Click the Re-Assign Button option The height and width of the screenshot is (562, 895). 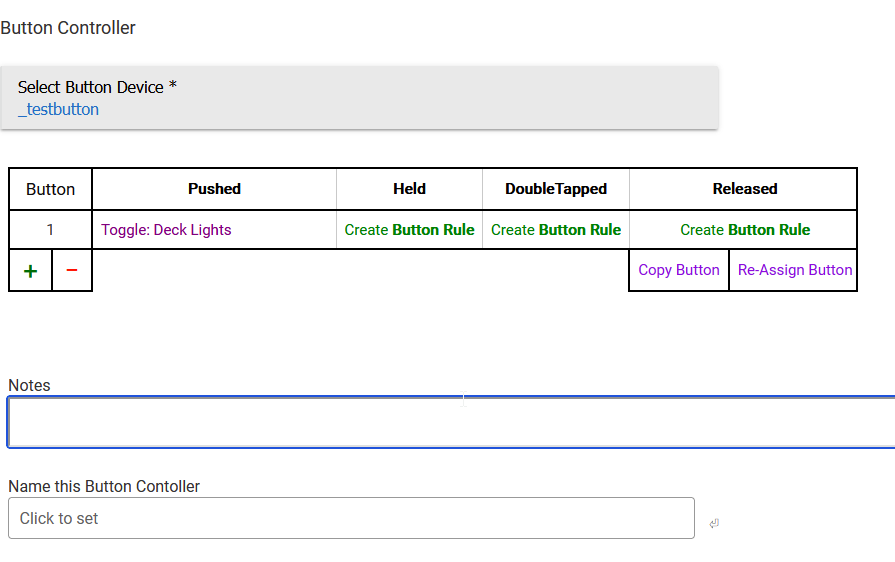795,270
